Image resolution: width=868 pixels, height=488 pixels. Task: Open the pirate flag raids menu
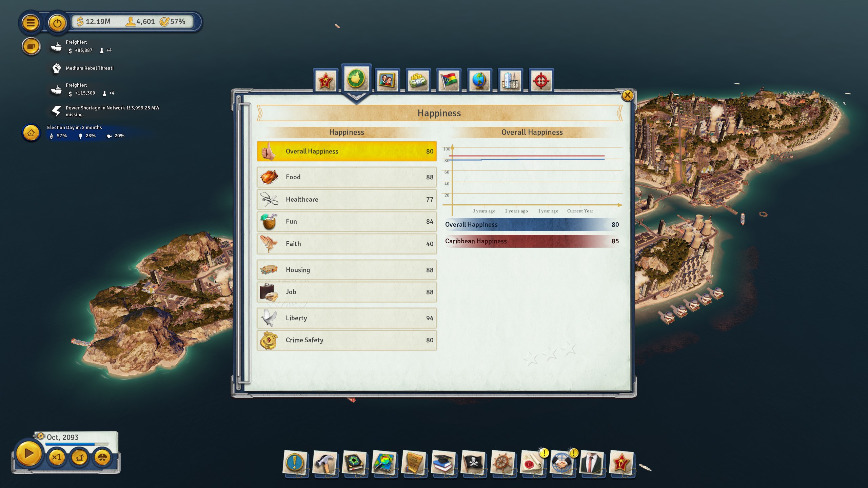[473, 463]
